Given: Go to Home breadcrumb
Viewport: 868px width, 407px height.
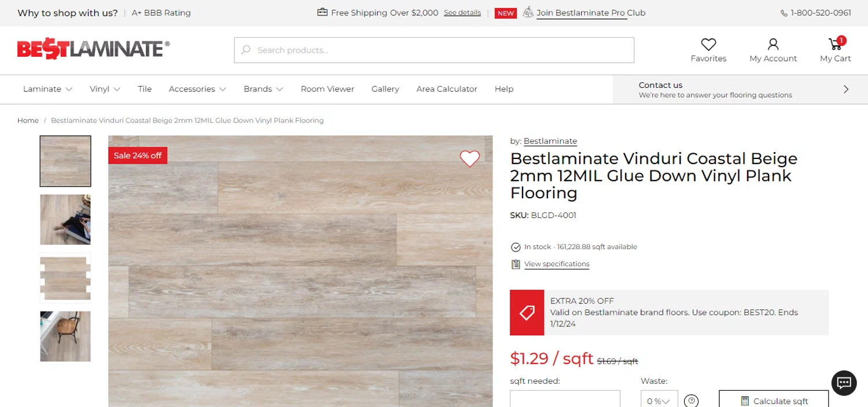Looking at the screenshot, I should (x=28, y=120).
